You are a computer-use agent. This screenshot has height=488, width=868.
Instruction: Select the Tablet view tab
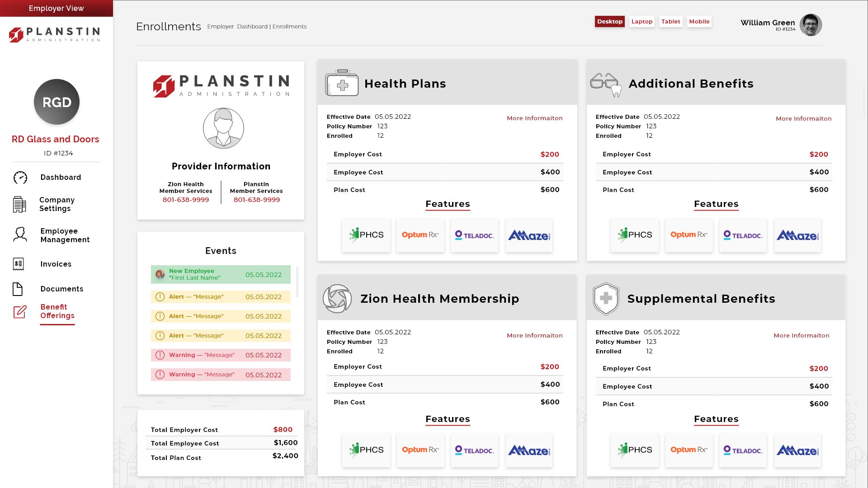pos(670,22)
